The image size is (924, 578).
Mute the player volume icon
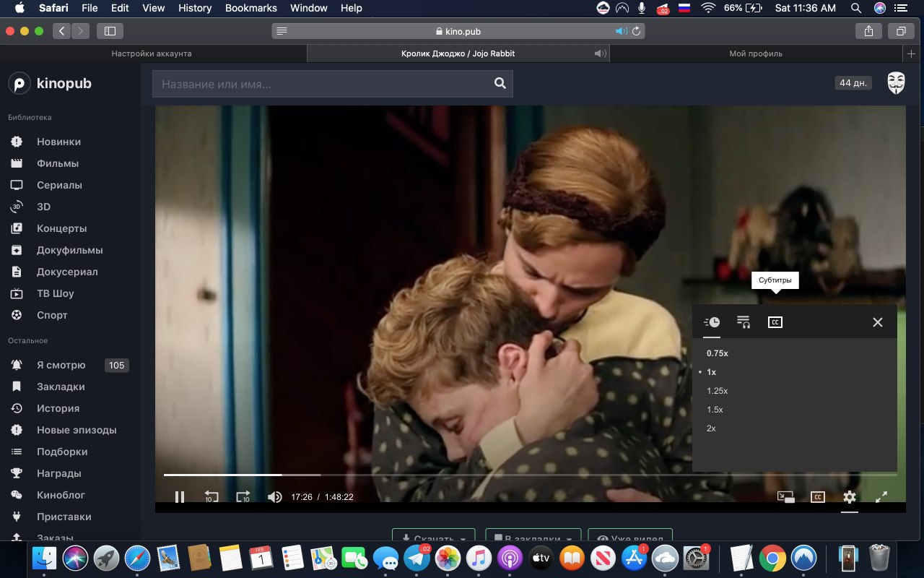(275, 497)
